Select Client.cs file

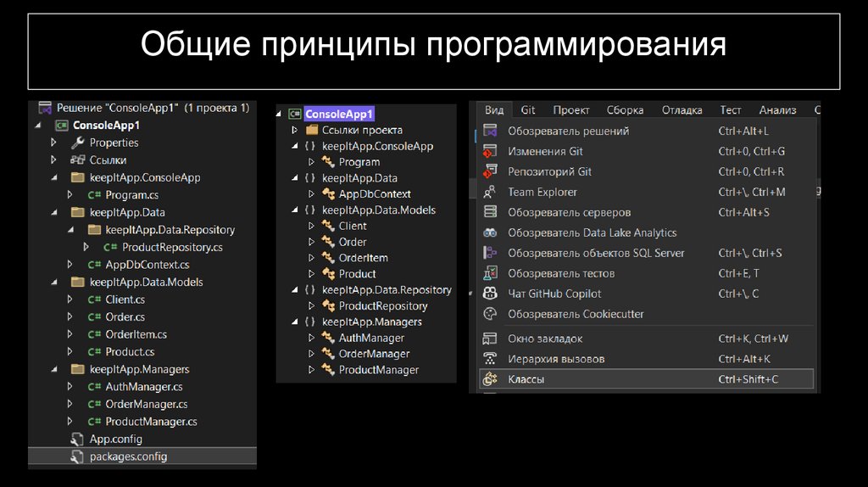[125, 299]
